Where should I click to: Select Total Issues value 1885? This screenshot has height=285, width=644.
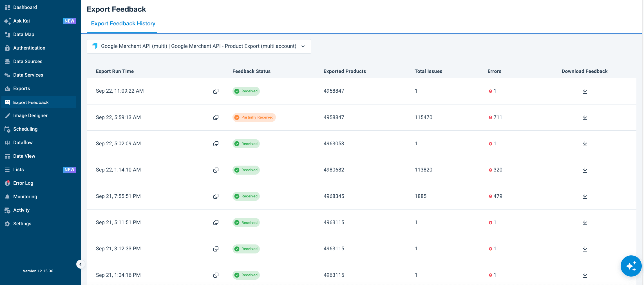[x=421, y=196]
